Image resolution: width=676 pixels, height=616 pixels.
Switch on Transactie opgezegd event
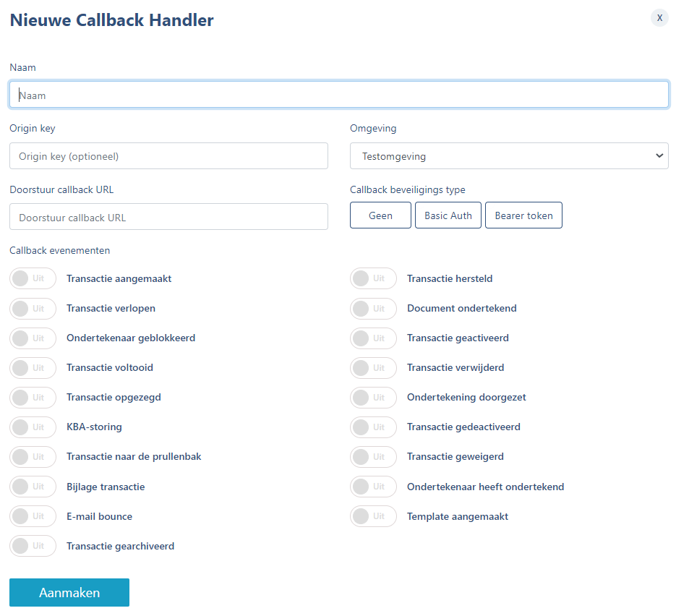[x=33, y=398]
